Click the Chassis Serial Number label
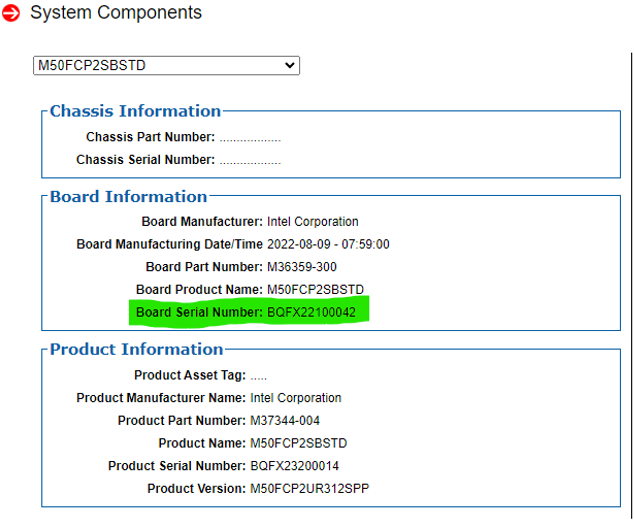Screen dimensions: 634x521 coord(145,160)
